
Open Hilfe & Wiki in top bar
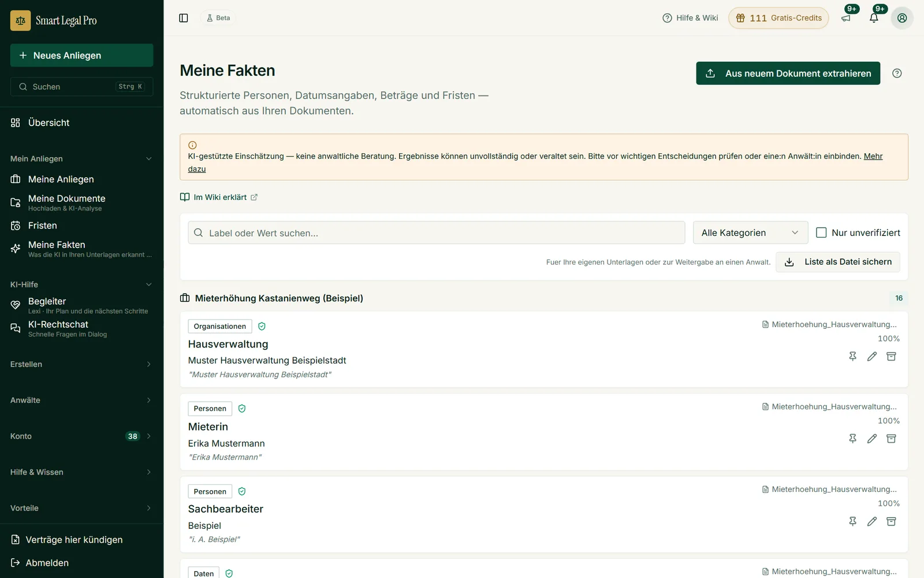[x=690, y=18]
